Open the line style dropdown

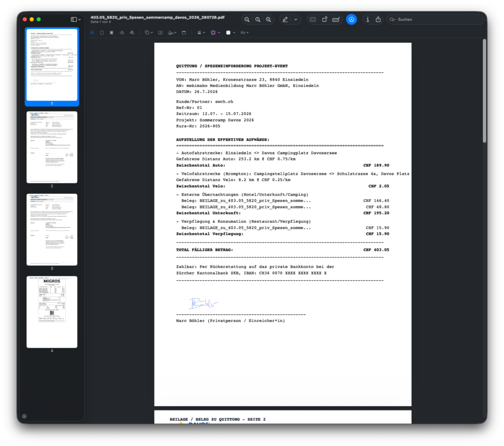(x=201, y=32)
